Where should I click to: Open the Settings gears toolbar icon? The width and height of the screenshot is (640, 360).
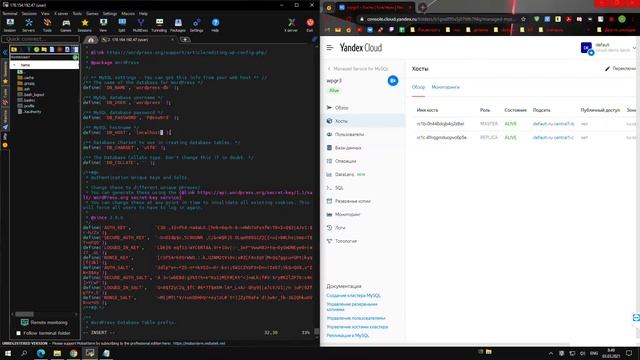click(x=196, y=25)
